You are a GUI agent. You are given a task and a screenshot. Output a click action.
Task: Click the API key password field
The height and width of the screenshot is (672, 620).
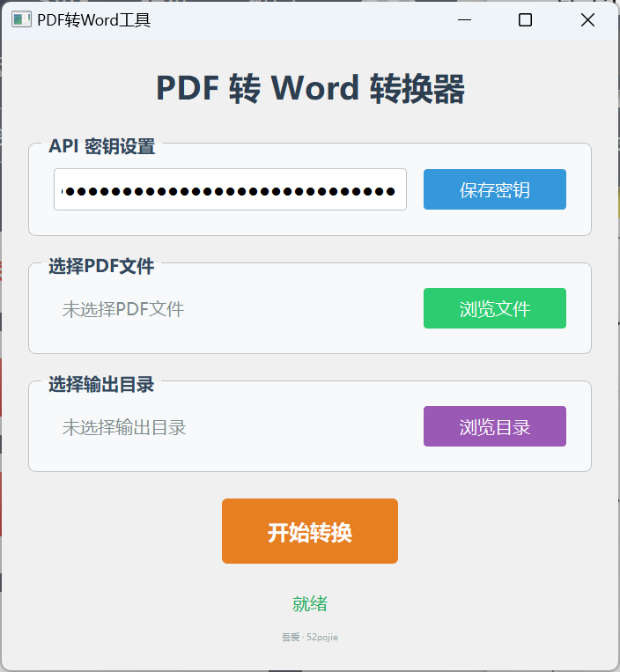pos(230,189)
